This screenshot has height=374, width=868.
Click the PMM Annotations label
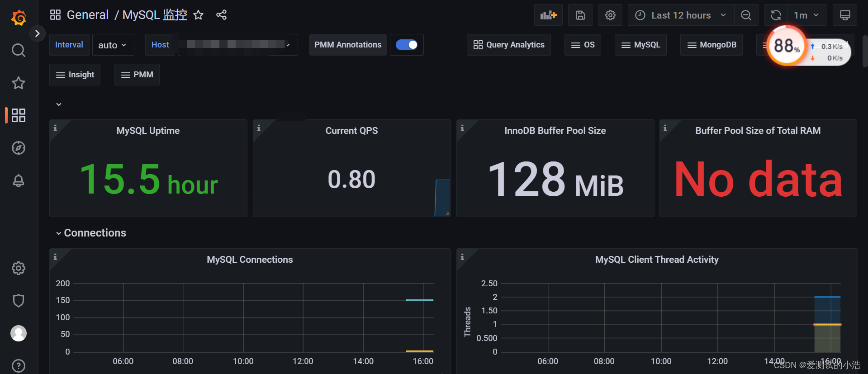coord(348,45)
